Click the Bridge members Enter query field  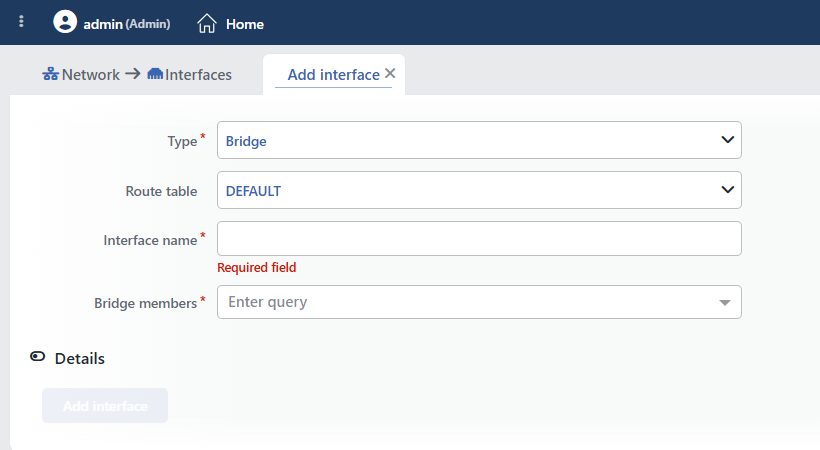479,302
